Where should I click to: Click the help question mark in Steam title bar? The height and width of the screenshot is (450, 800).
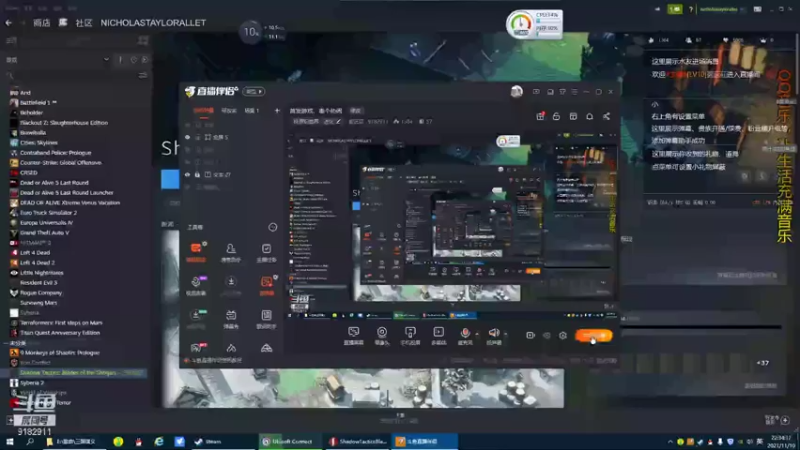[x=691, y=9]
